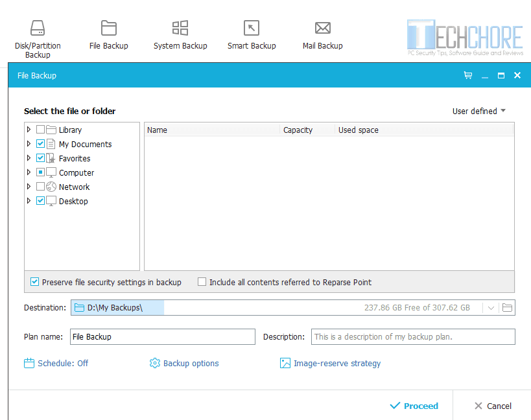This screenshot has height=420, width=531.
Task: Select the My Documents tree item label
Action: 86,144
